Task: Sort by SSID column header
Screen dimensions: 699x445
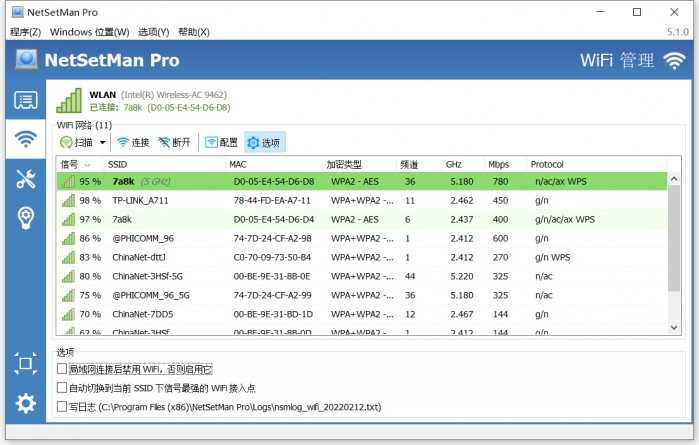Action: click(164, 165)
